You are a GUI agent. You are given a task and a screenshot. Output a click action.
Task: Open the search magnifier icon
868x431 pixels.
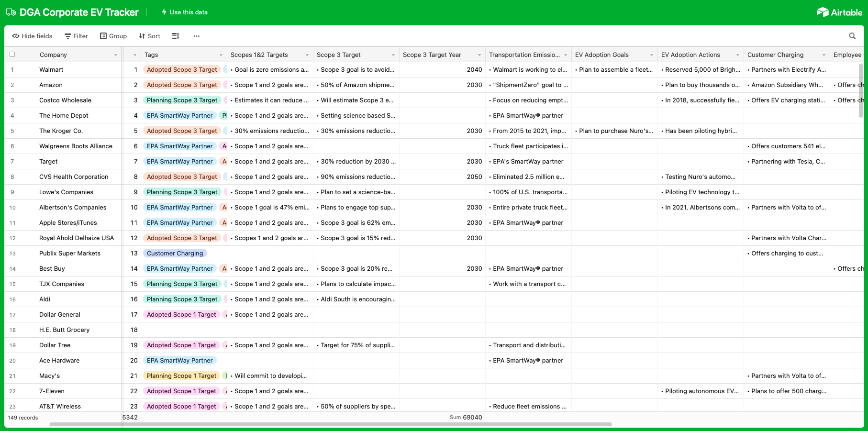852,36
